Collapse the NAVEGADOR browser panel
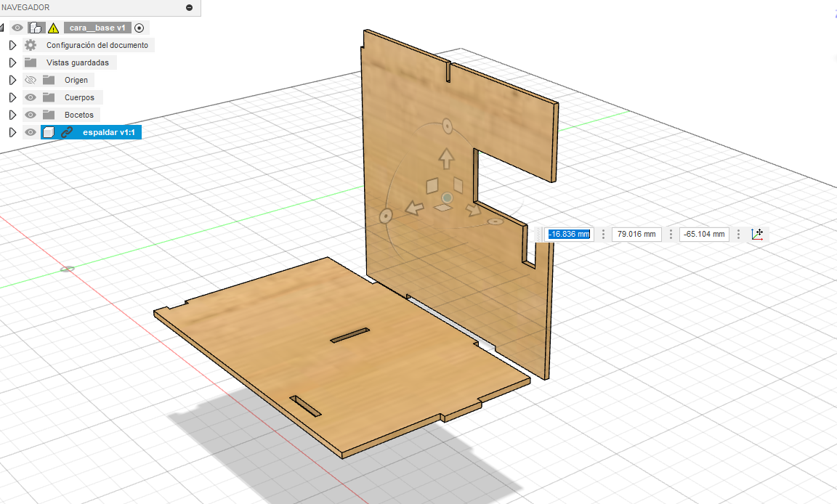The width and height of the screenshot is (837, 504). point(189,7)
